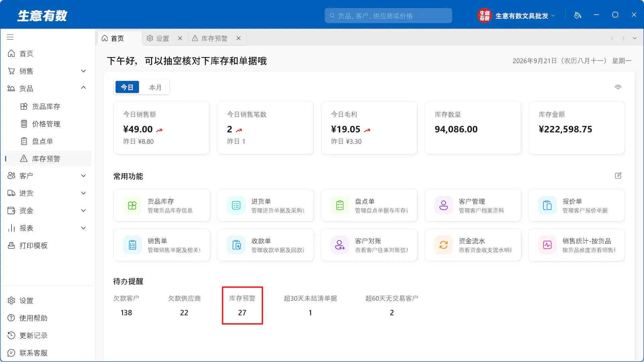Open 打印模板 in the sidebar
Image resolution: width=644 pixels, height=362 pixels.
tap(48, 246)
